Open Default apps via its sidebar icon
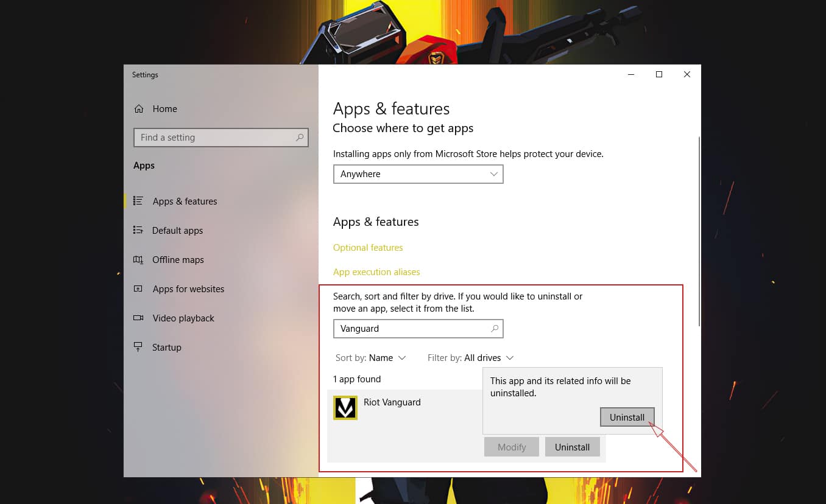 click(139, 230)
